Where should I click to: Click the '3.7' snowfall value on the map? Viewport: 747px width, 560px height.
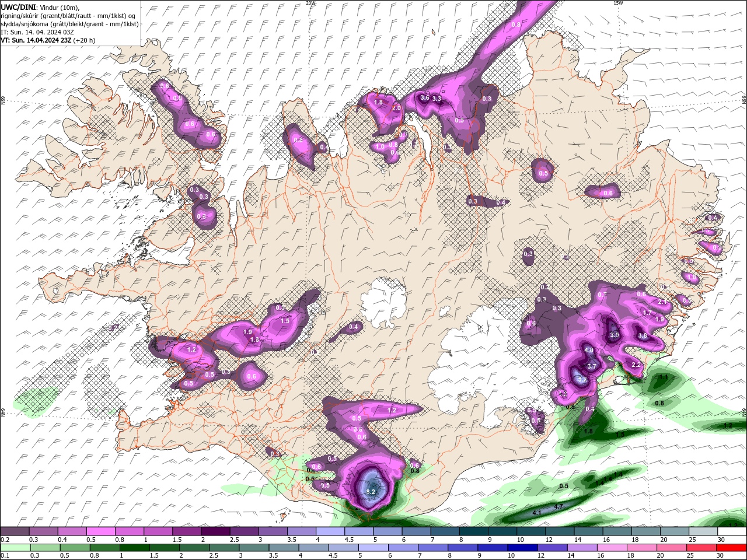(592, 366)
